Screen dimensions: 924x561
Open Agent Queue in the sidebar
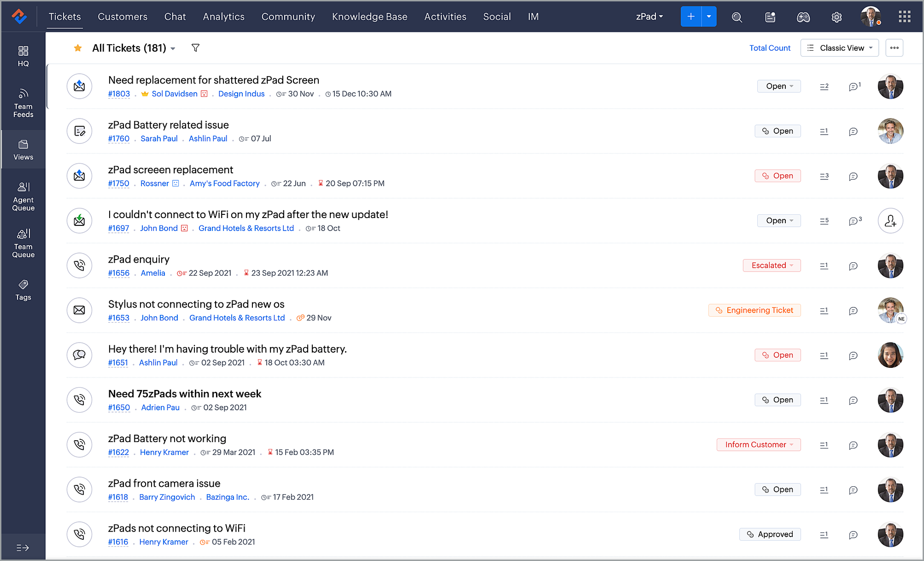23,196
